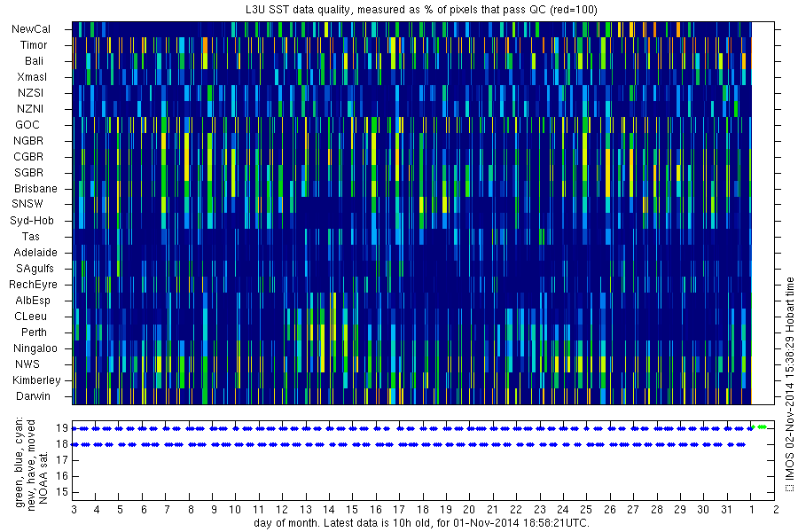This screenshot has height=532, width=798.
Task: Click the IMOS Hobart time timestamp text
Action: (789, 384)
